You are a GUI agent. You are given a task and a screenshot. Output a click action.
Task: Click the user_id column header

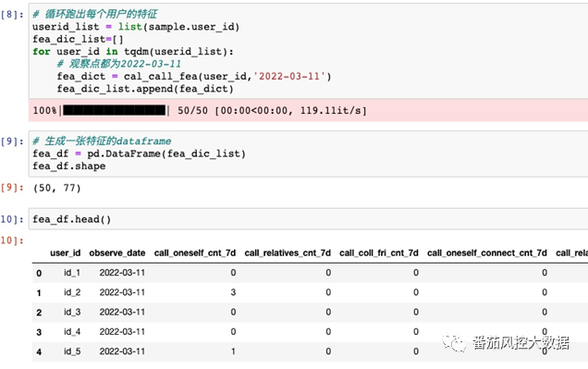[66, 253]
